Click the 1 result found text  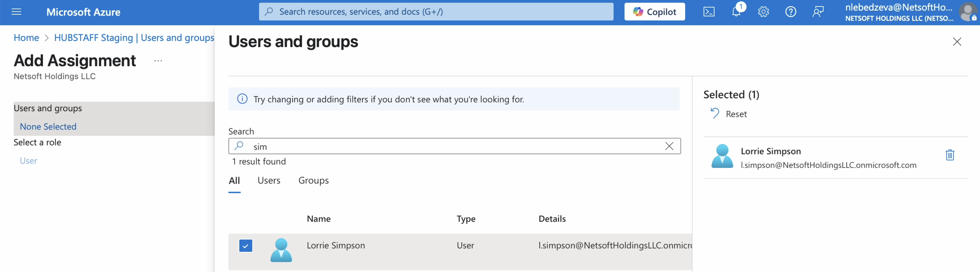click(x=259, y=161)
